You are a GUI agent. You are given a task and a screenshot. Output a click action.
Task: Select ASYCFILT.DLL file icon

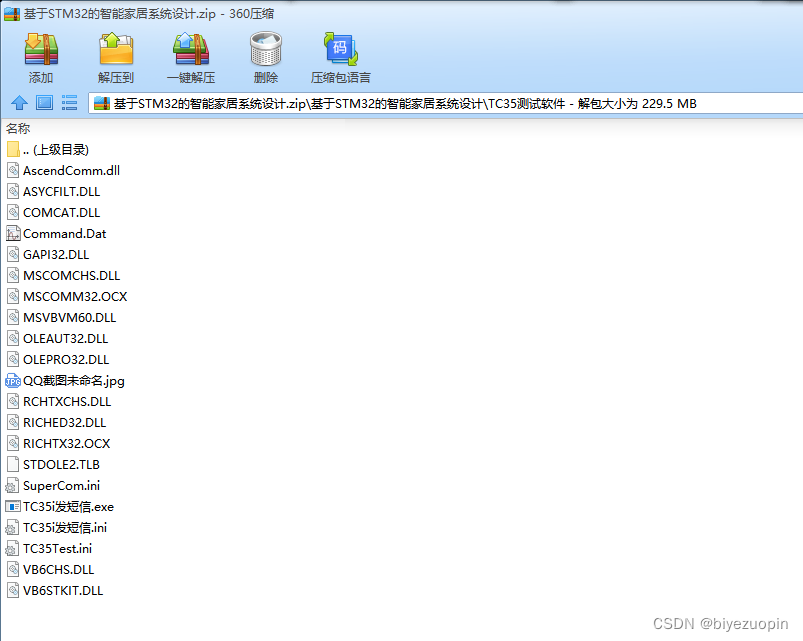point(13,191)
